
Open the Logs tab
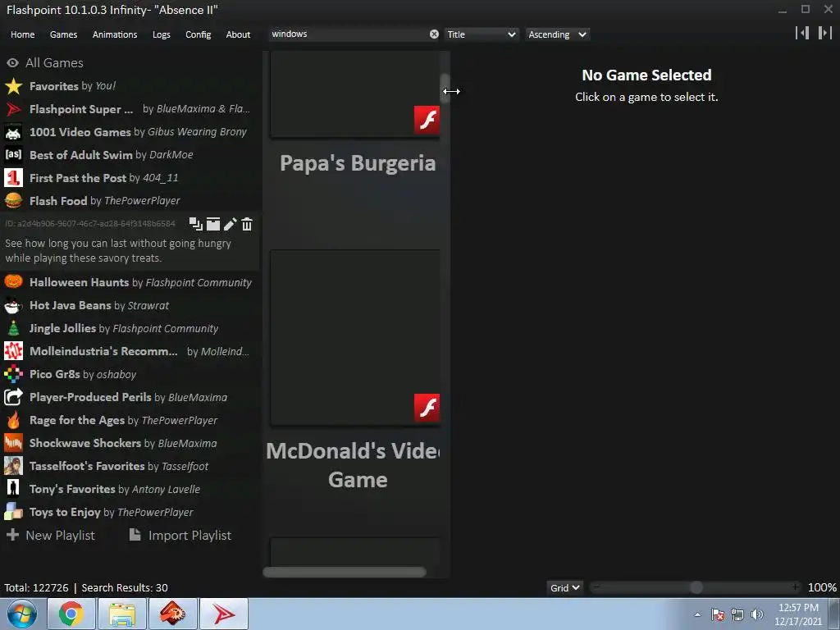coord(162,34)
